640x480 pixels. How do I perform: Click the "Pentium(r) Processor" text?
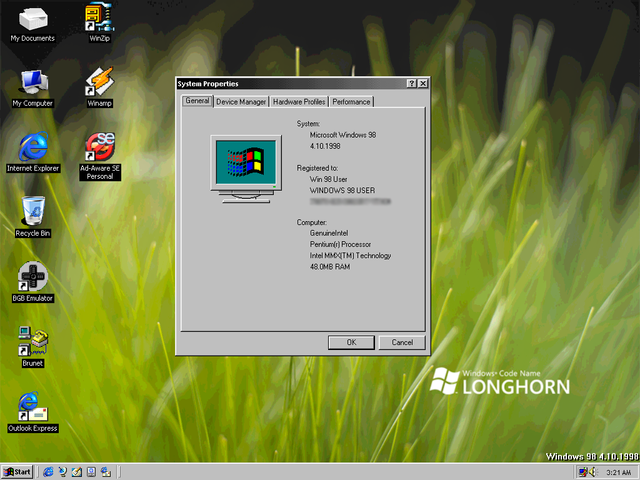point(340,244)
